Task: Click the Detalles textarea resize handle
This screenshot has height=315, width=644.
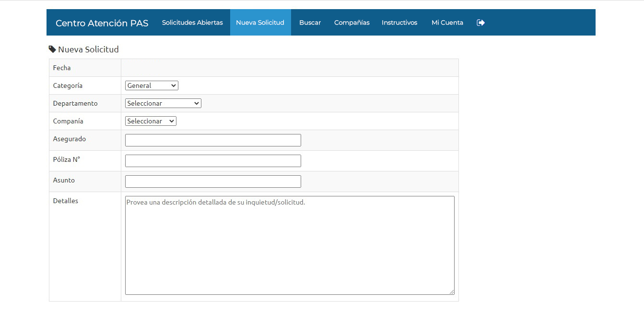Action: point(451,291)
